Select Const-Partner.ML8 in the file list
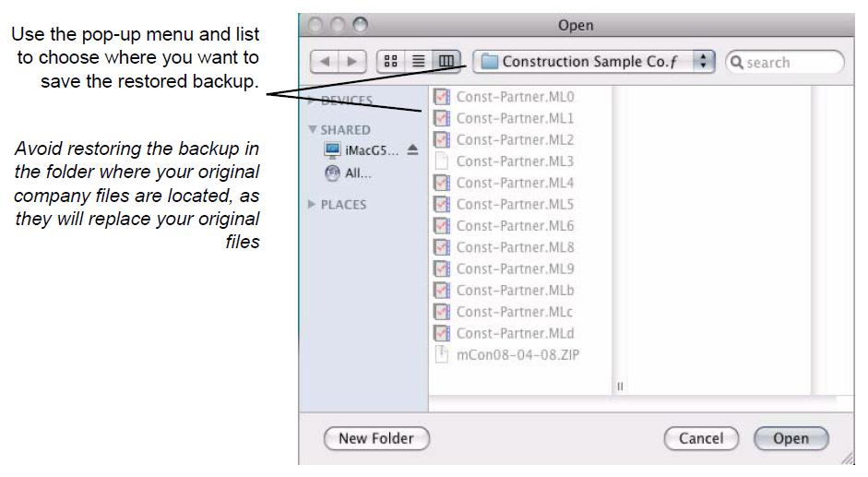The width and height of the screenshot is (868, 477). tap(515, 247)
